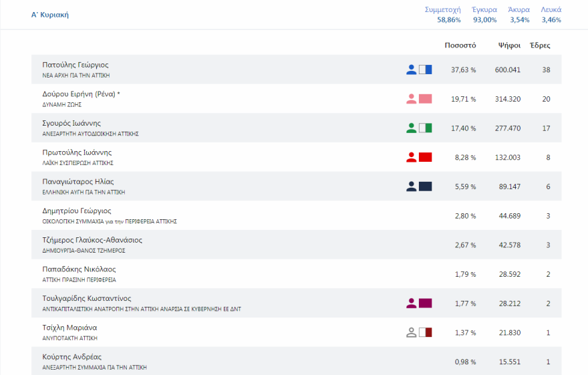
Task: Open candidate Δημητρίου Γεώργιος entry
Action: point(76,211)
